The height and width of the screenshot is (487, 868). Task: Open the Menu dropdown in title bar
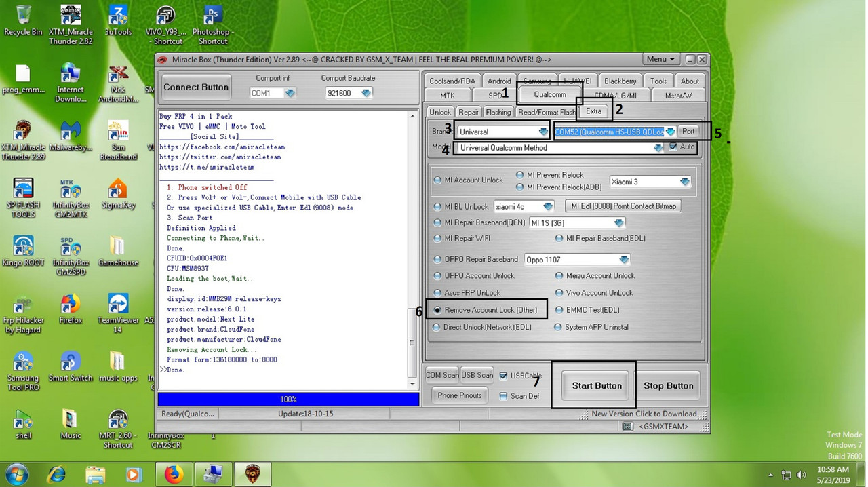pos(660,60)
